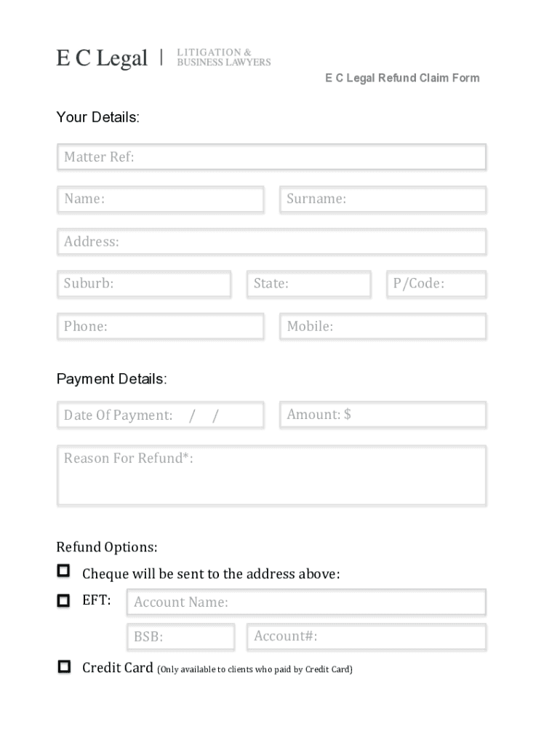Click into the Surname field
This screenshot has height=745, width=560.
[383, 199]
